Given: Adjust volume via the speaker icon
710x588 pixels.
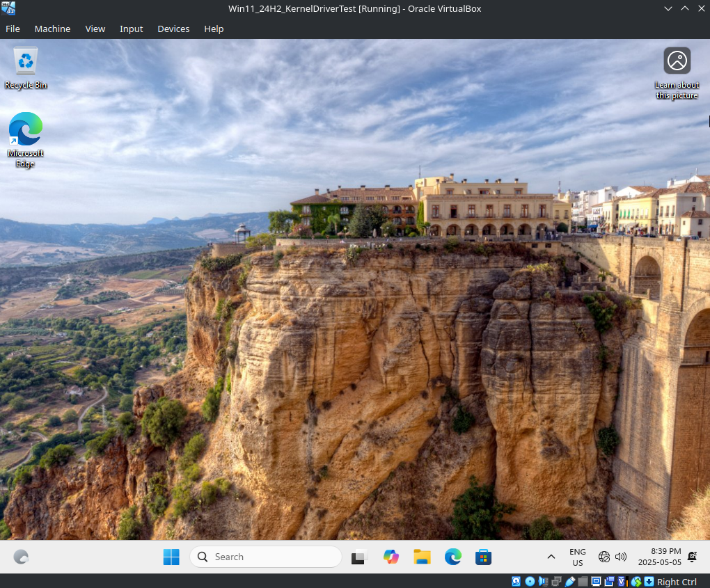Looking at the screenshot, I should (620, 557).
